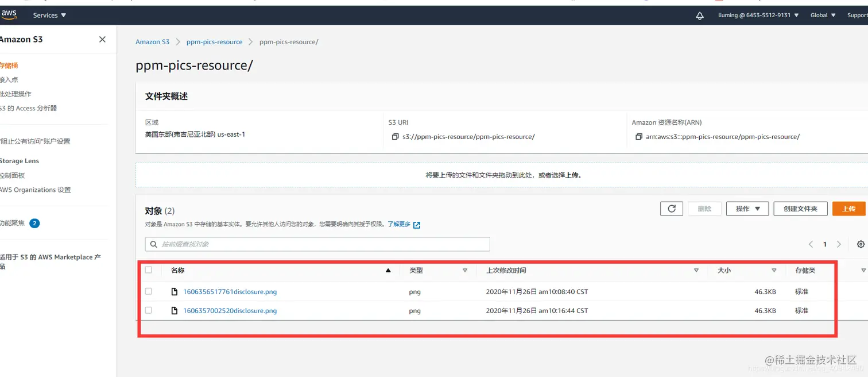
Task: Open external link icon beside 了解更多
Action: 417,225
